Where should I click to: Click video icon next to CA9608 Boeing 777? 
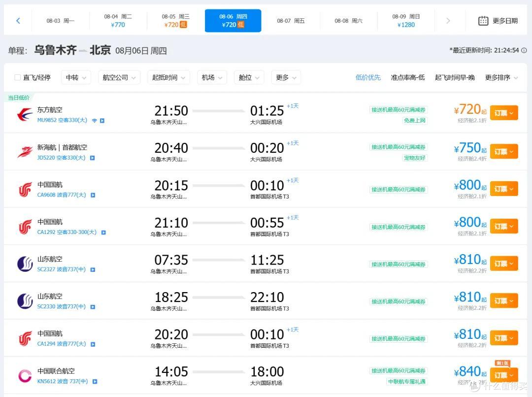[93, 195]
